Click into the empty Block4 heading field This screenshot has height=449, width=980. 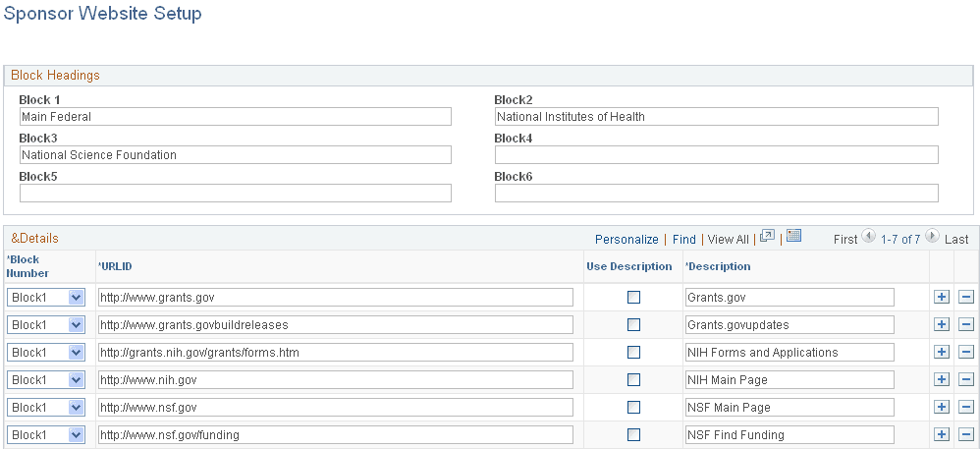(x=716, y=155)
